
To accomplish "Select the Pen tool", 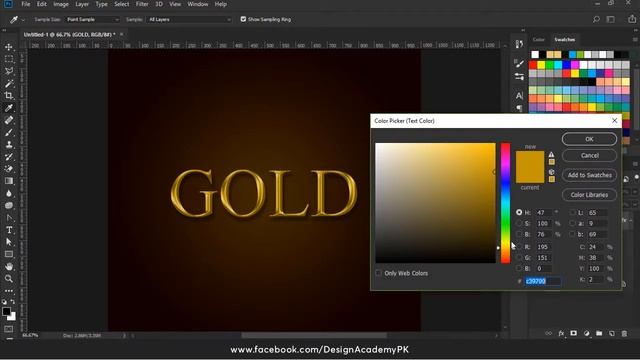I will pos(9,218).
